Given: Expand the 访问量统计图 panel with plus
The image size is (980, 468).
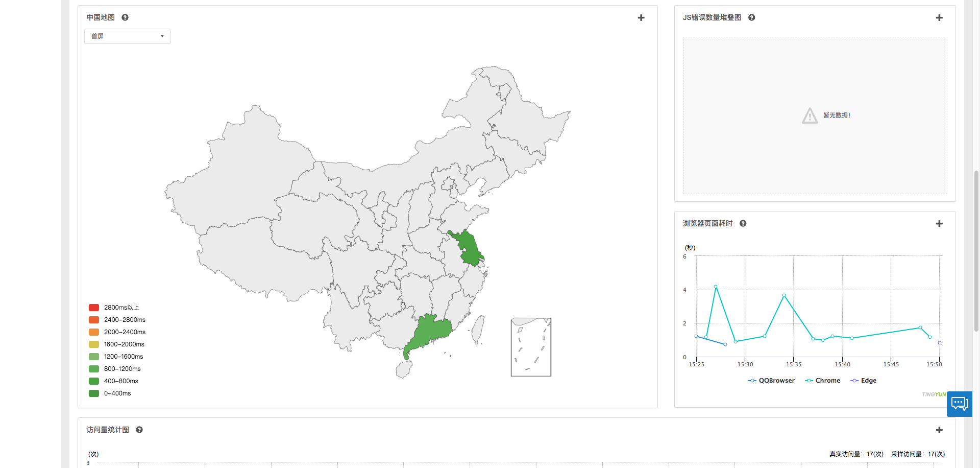Looking at the screenshot, I should [x=939, y=430].
